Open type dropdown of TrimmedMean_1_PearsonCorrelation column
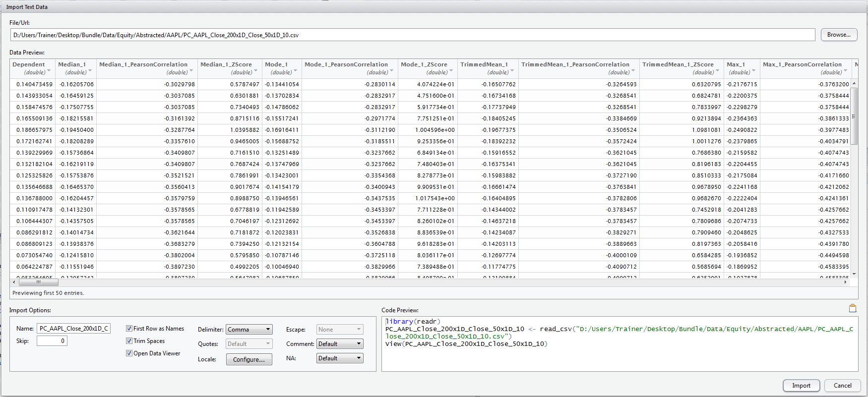Viewport: 868px width, 397px height. pos(633,71)
